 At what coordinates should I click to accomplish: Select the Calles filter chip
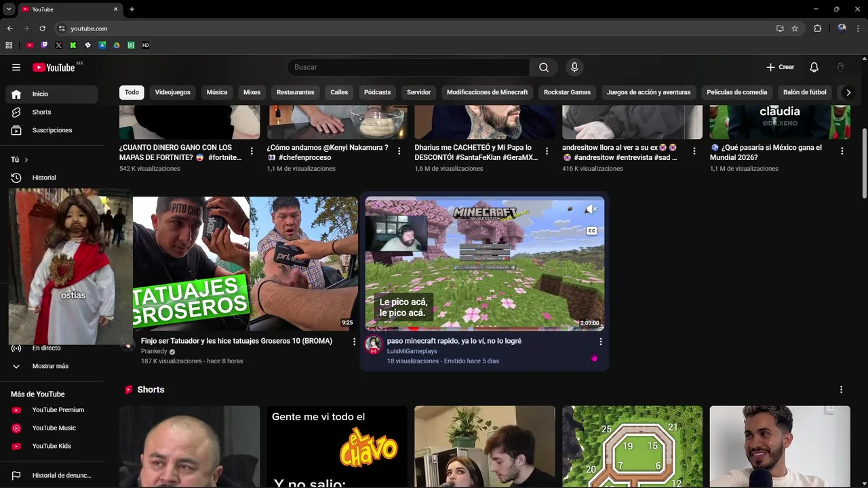tap(339, 92)
